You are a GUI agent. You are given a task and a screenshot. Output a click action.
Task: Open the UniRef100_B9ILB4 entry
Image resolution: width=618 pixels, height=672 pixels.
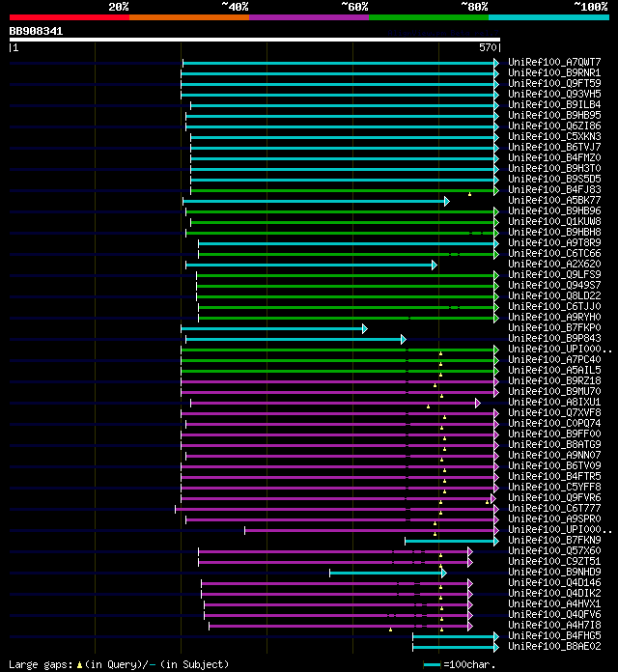554,104
